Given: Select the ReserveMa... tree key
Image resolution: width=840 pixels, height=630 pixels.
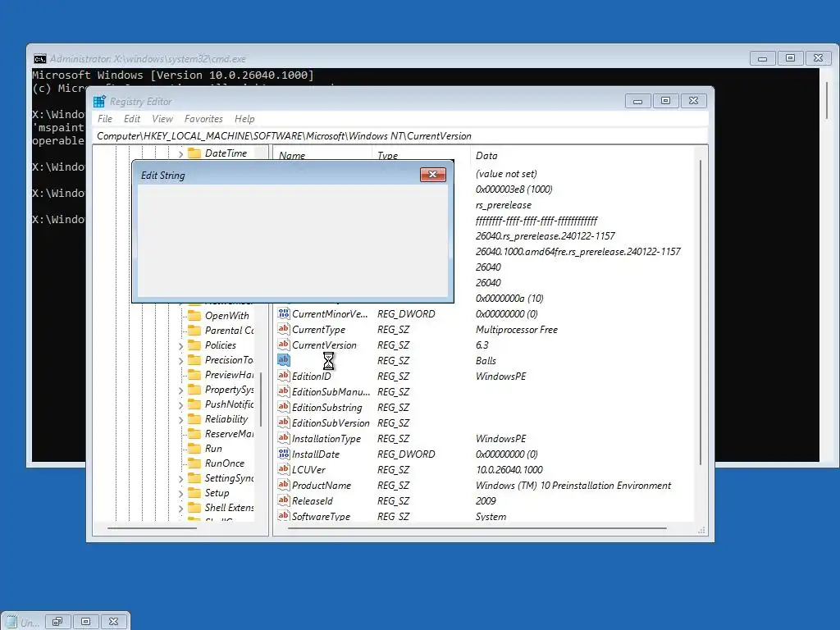Looking at the screenshot, I should tap(230, 434).
